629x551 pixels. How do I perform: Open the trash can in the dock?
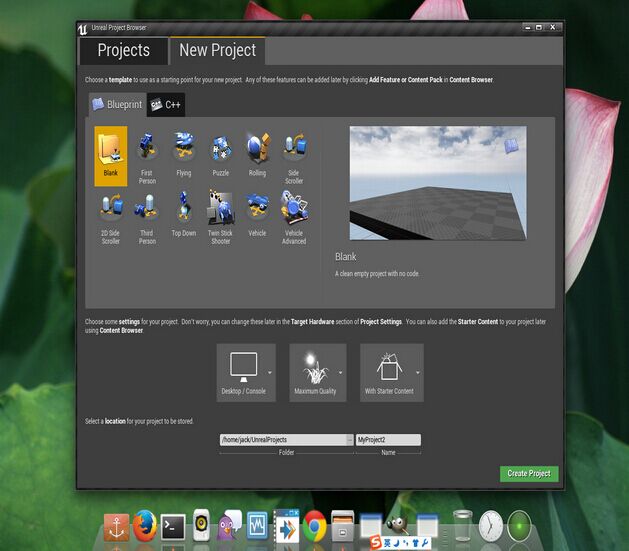[x=463, y=525]
